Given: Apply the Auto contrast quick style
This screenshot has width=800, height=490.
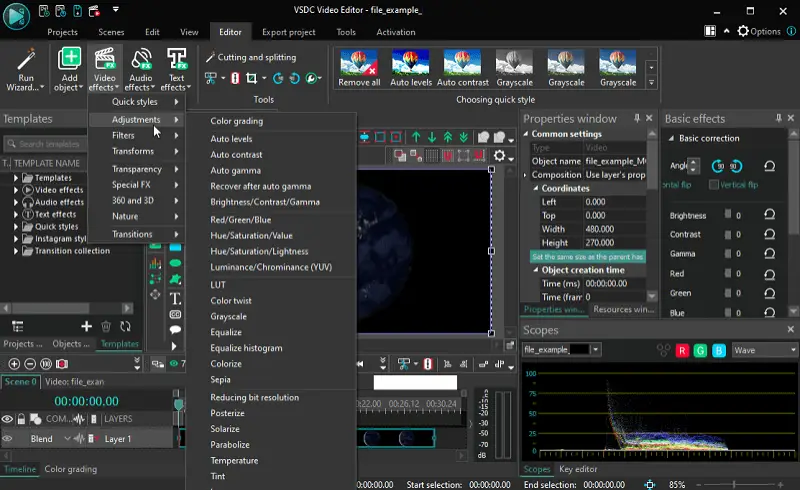Looking at the screenshot, I should tap(463, 68).
